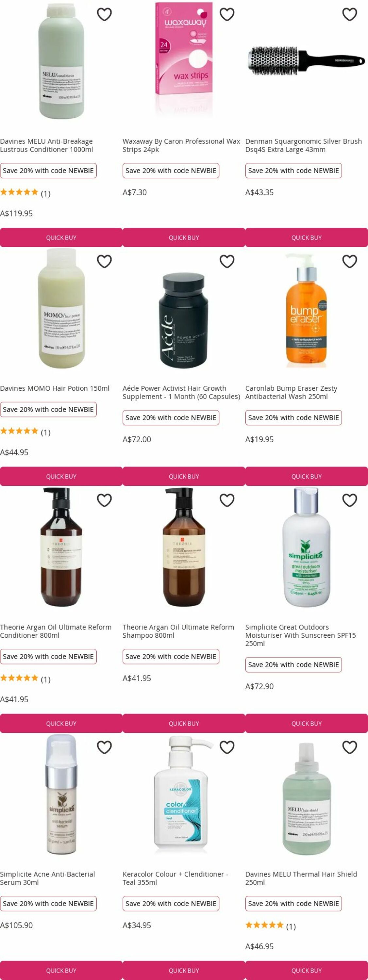
Task: Quick buy the Waxaway wax strips
Action: point(184,237)
